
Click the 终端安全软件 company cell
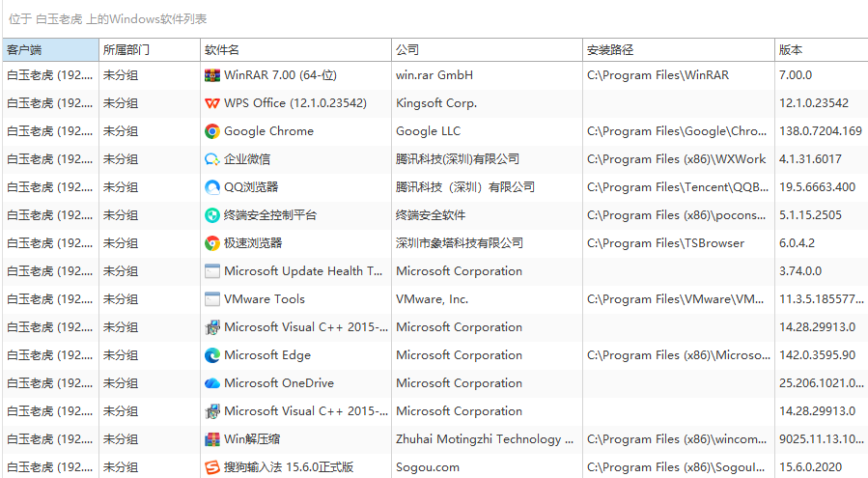430,215
